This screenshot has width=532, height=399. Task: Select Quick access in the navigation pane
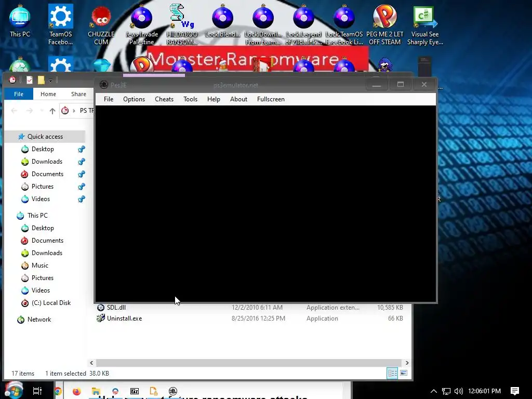coord(45,137)
